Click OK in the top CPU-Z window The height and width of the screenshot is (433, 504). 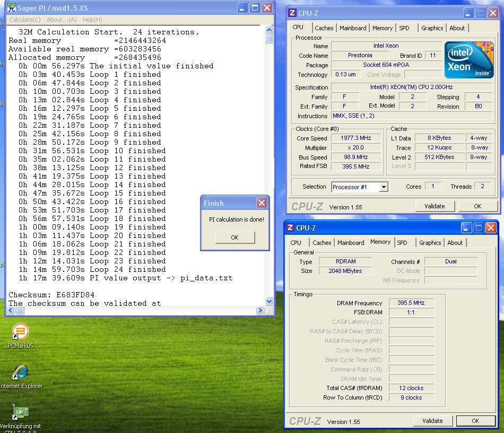(x=477, y=206)
